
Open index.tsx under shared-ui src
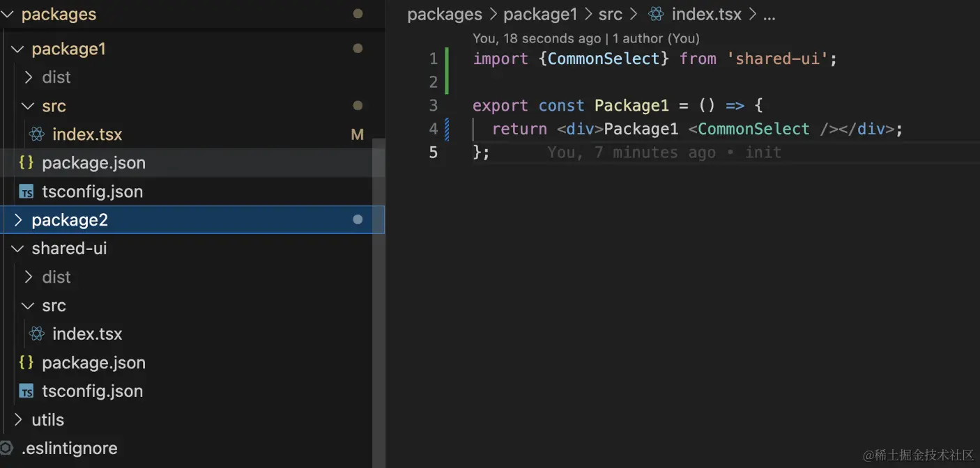coord(87,334)
